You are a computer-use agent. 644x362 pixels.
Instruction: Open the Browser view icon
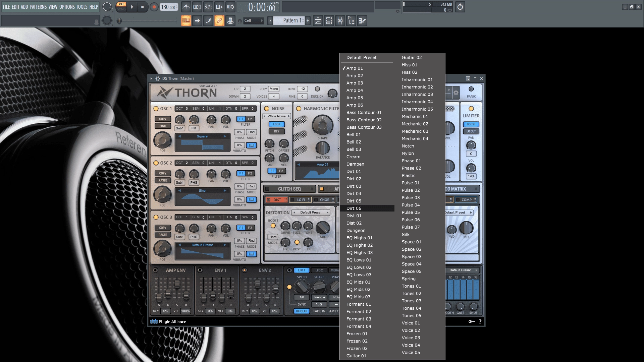(351, 21)
